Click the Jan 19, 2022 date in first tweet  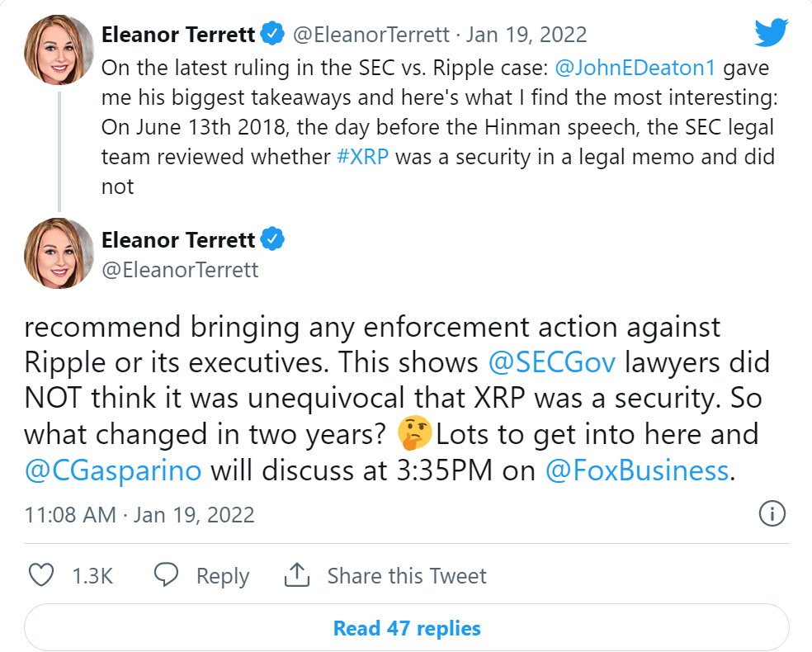point(526,35)
